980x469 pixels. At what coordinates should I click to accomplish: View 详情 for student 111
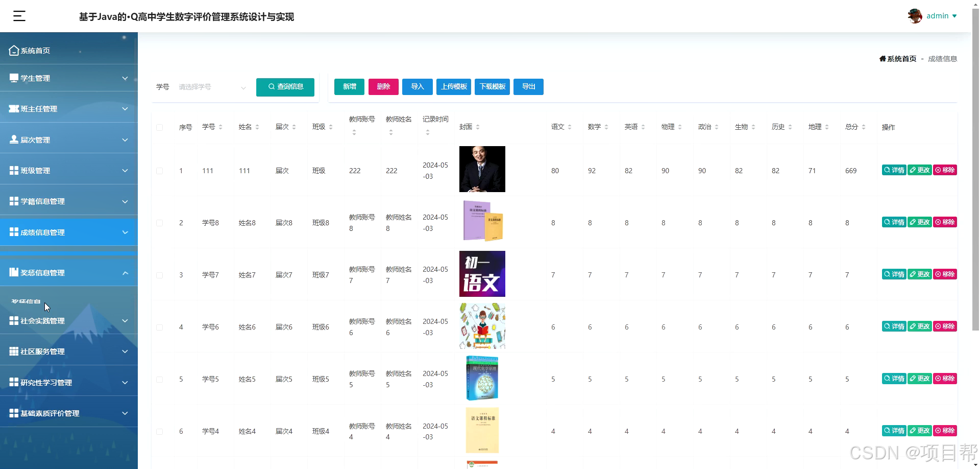click(894, 170)
